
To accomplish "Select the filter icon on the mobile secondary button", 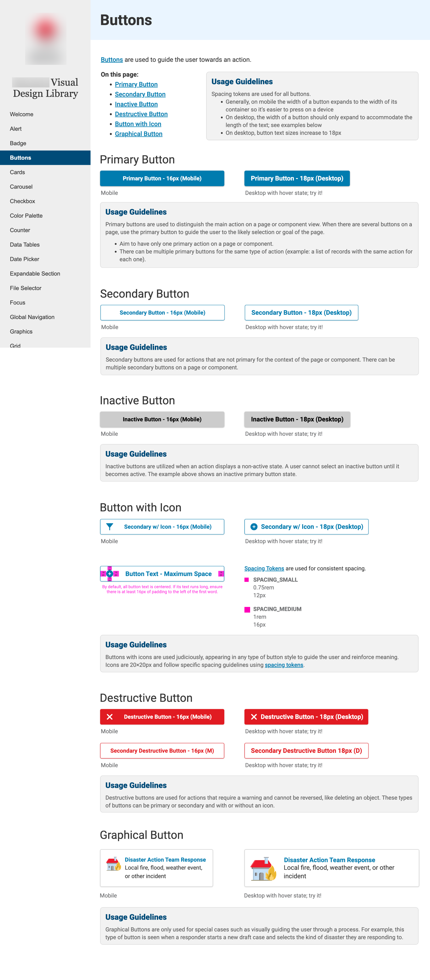I will (x=110, y=527).
